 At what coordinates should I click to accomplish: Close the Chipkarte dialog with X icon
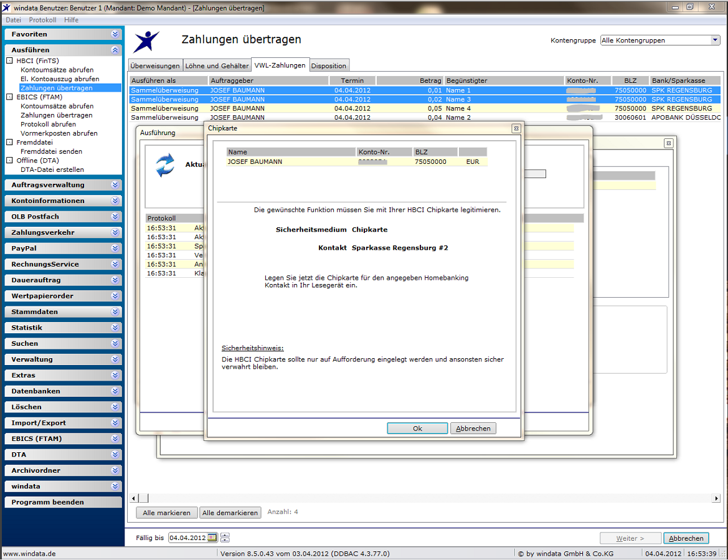[x=516, y=128]
